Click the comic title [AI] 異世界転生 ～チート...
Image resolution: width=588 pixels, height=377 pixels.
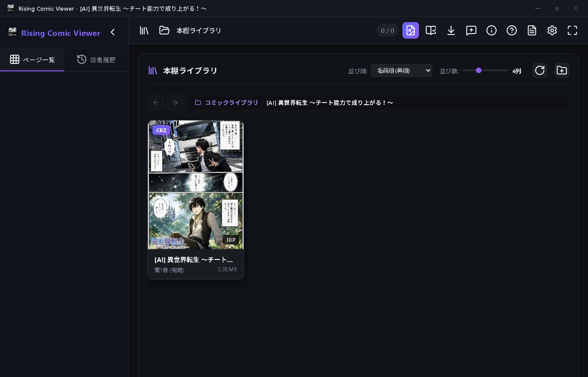tap(194, 260)
